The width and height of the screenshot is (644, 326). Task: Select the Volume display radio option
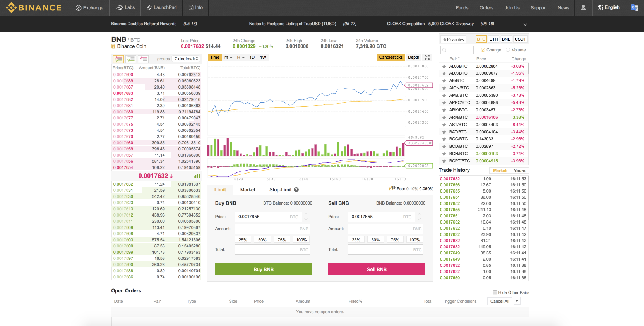508,50
